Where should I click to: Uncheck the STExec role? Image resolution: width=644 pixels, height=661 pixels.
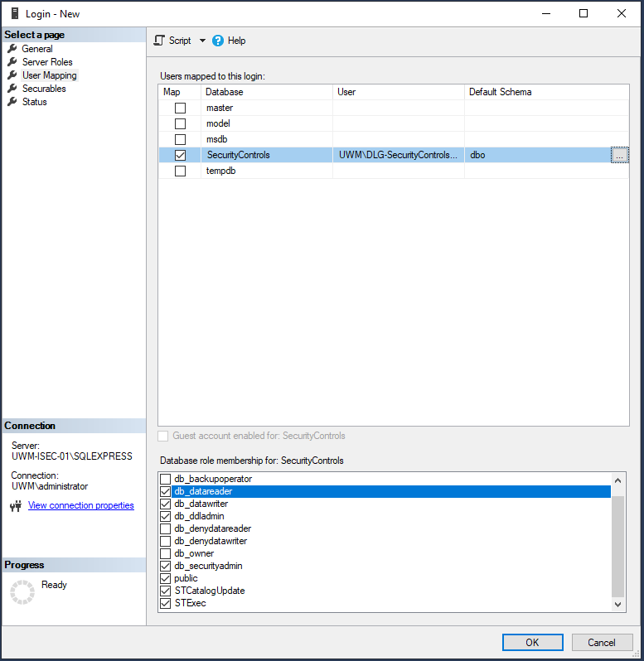click(x=165, y=603)
